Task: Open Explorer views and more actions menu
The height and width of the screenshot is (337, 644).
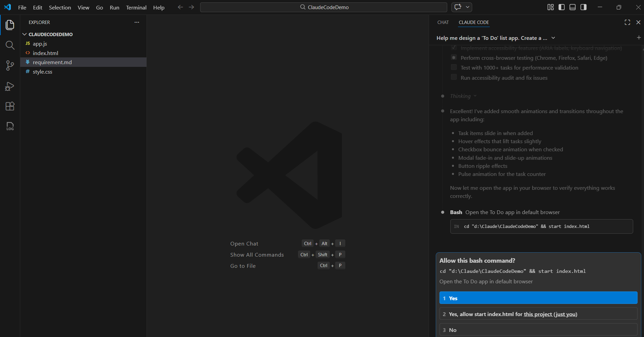Action: tap(137, 22)
